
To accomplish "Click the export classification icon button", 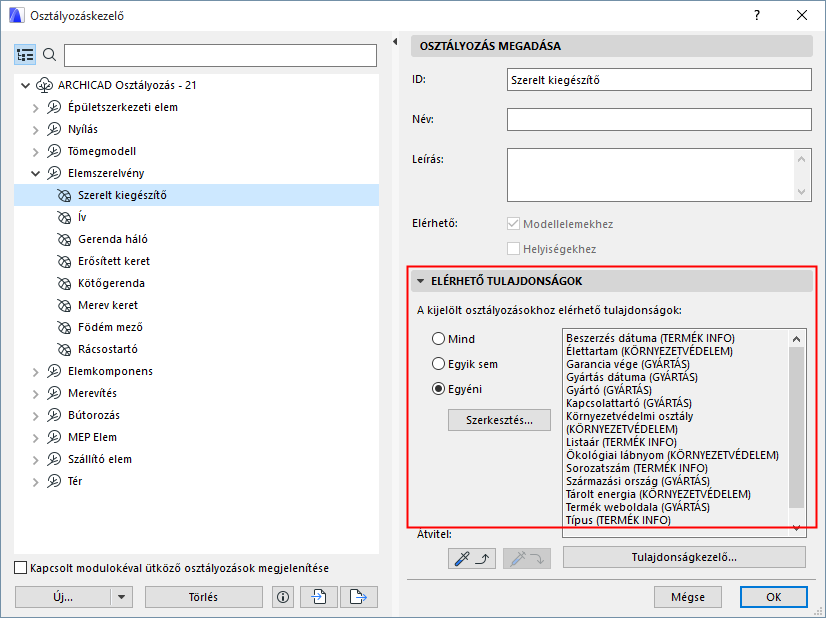I will click(x=359, y=597).
